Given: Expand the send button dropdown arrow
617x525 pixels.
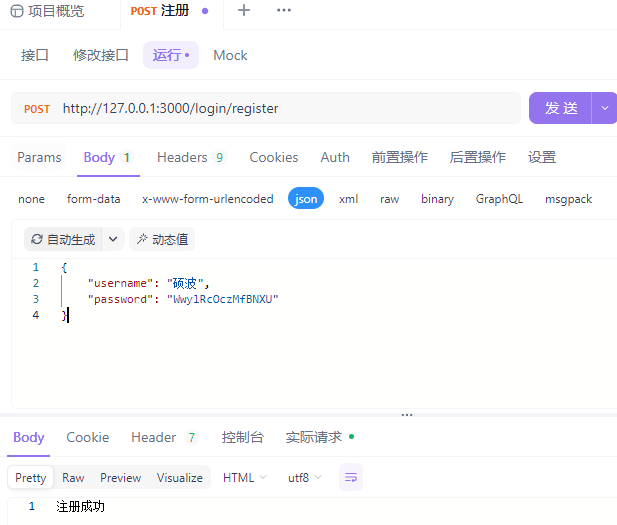Looking at the screenshot, I should point(605,108).
